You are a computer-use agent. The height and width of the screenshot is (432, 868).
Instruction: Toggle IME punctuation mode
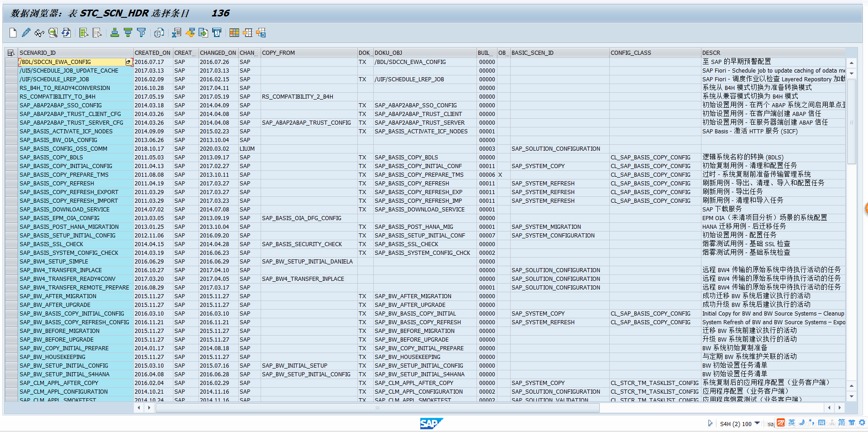[811, 423]
